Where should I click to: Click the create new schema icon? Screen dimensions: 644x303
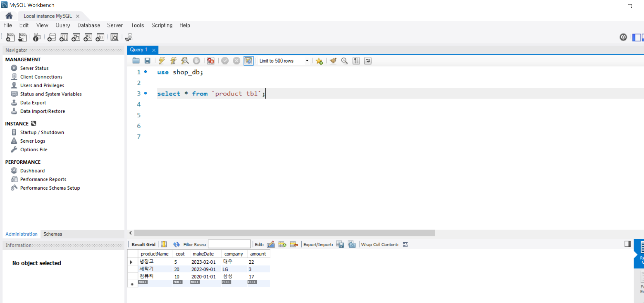(x=52, y=37)
